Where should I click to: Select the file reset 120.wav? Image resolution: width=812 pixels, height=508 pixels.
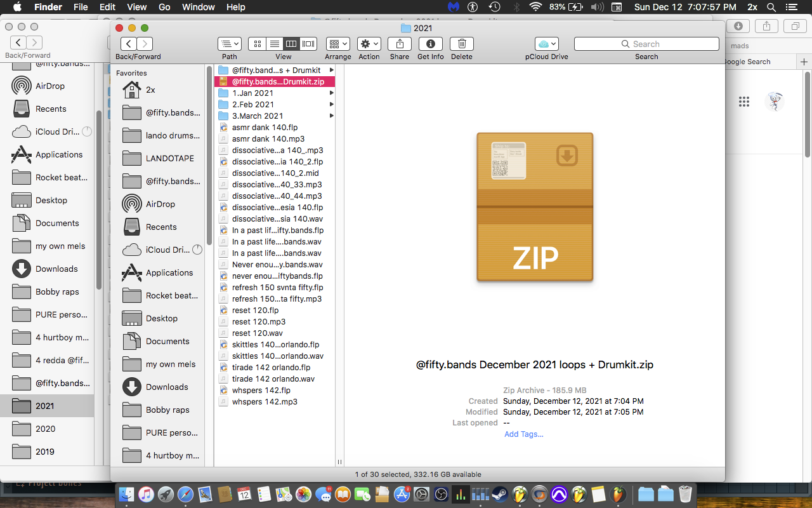click(257, 333)
